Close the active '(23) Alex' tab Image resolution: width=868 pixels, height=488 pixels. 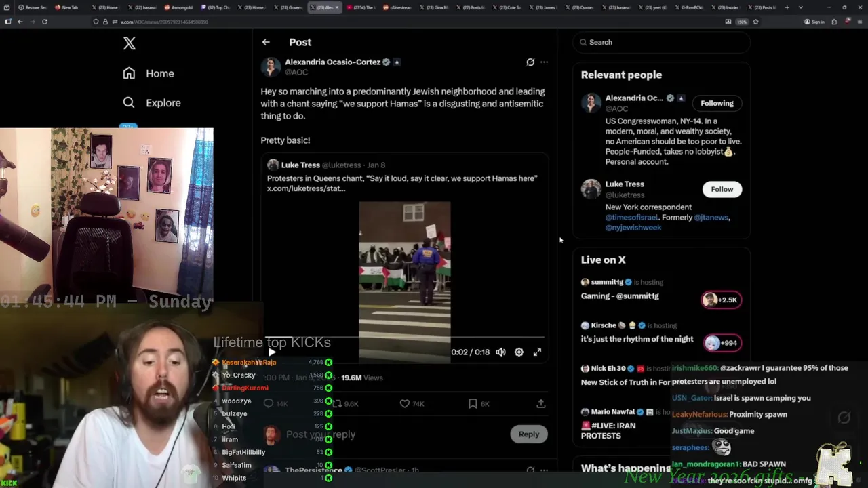pyautogui.click(x=337, y=7)
